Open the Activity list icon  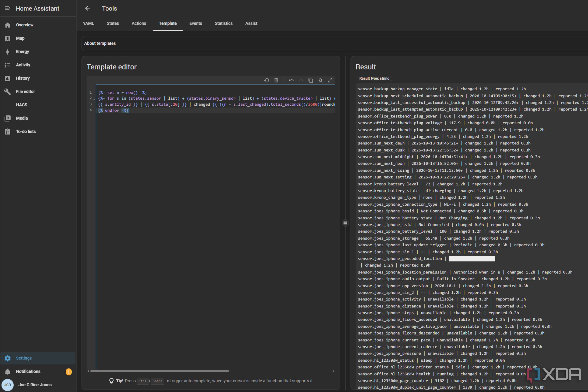tap(7, 65)
